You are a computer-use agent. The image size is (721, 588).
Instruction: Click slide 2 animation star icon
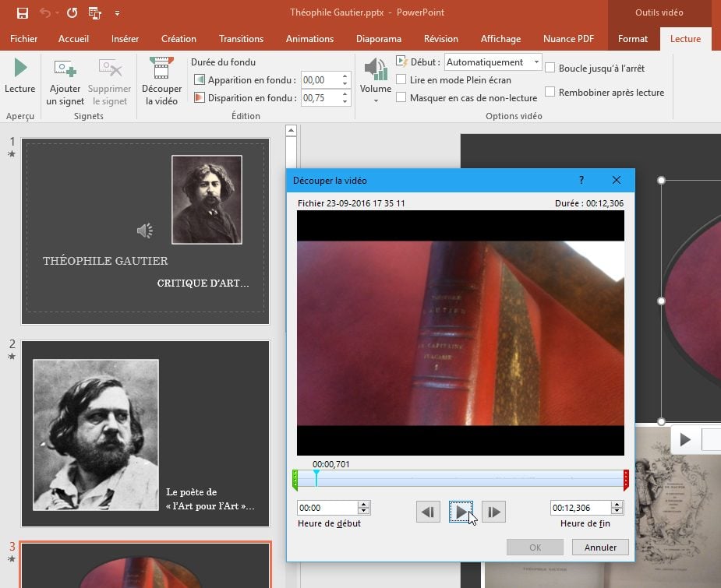tap(12, 357)
